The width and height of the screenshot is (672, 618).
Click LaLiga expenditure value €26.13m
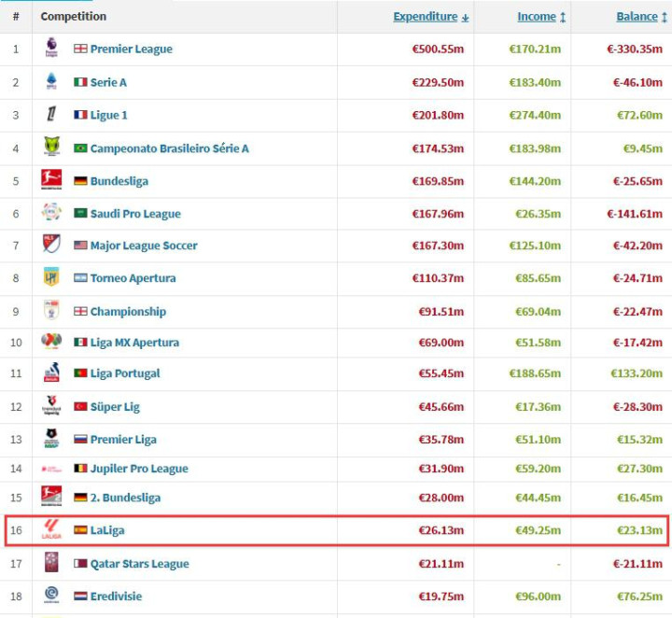coord(441,530)
